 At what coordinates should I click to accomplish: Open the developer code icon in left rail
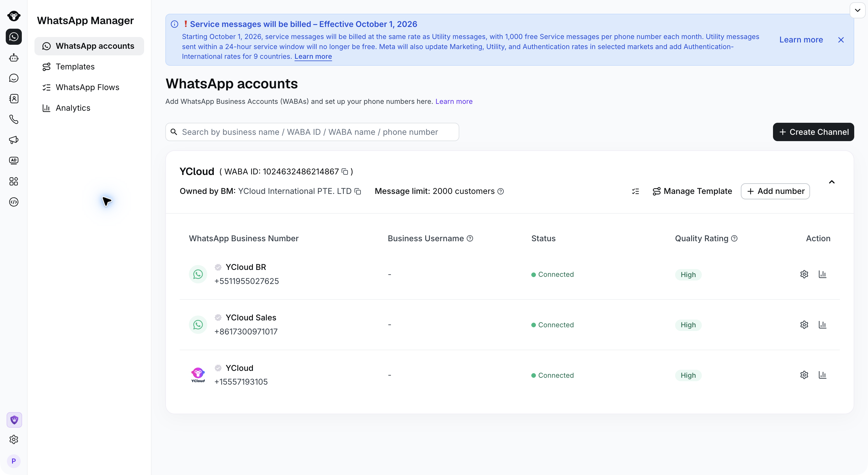(x=14, y=202)
